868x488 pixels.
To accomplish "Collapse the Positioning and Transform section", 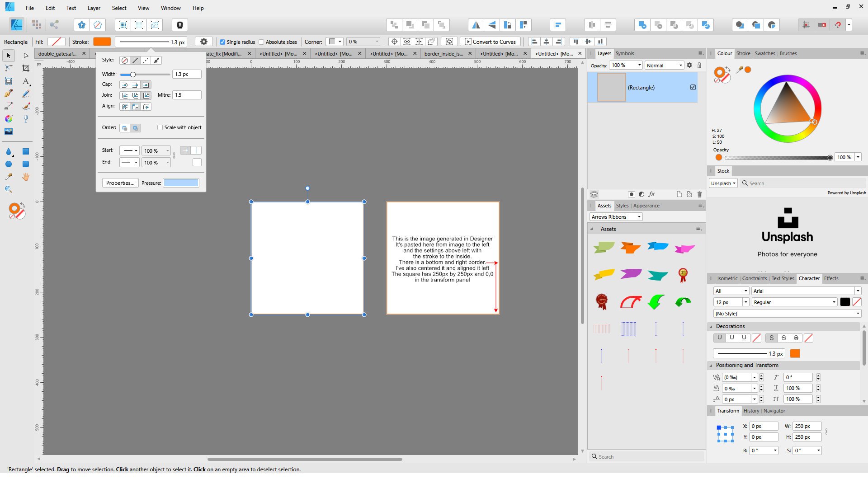I will tap(711, 365).
